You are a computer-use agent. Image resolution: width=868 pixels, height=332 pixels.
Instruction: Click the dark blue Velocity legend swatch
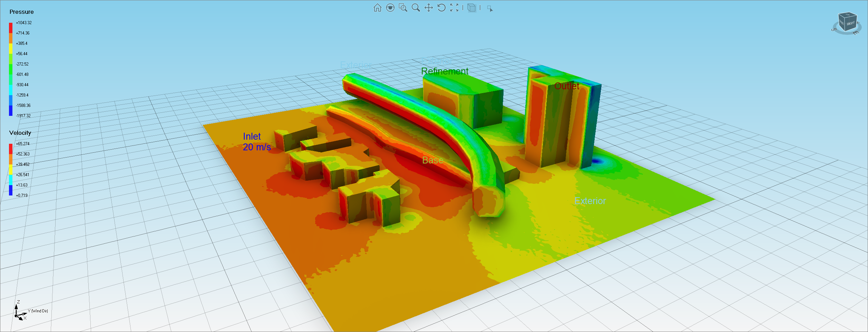pyautogui.click(x=11, y=190)
